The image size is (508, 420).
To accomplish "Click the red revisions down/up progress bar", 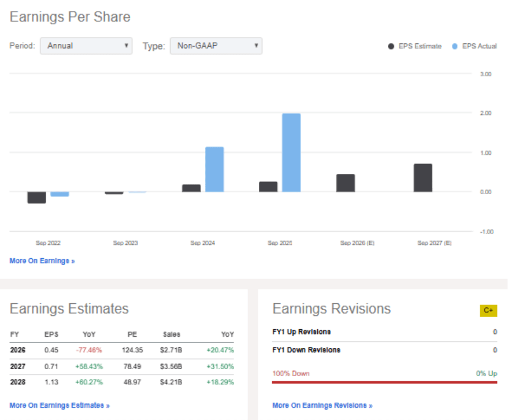I will pos(384,382).
